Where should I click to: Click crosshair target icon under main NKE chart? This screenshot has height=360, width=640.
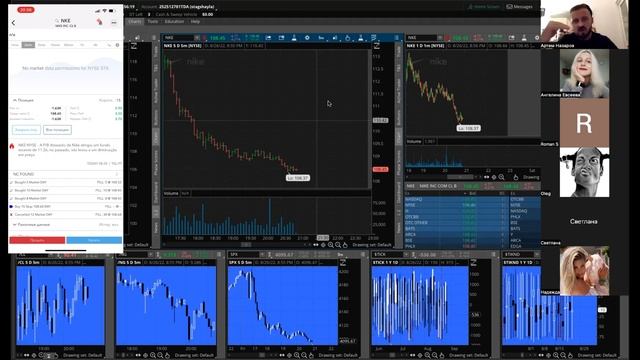pos(323,245)
